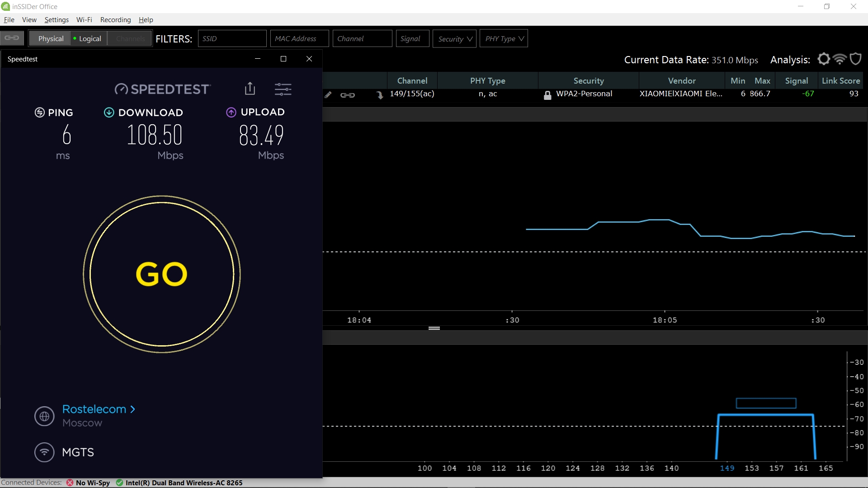Click the Wi-Fi connection icon beside MGTS
868x488 pixels.
(x=44, y=452)
